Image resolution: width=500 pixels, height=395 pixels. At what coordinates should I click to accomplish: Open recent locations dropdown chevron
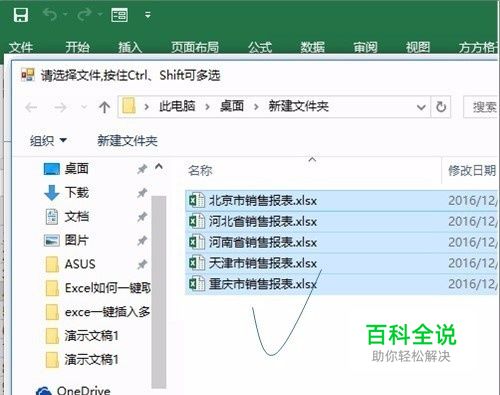[84, 107]
